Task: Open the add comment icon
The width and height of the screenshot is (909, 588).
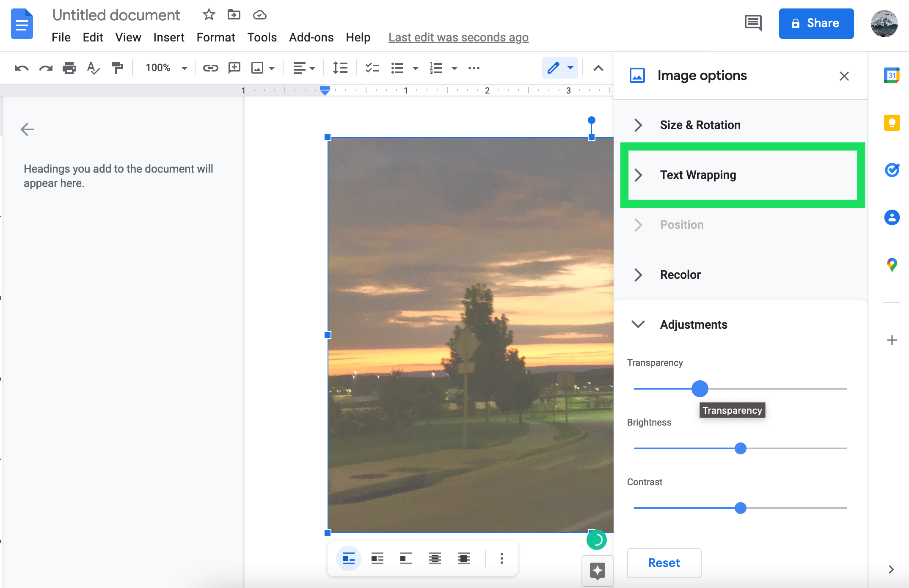Action: point(234,68)
